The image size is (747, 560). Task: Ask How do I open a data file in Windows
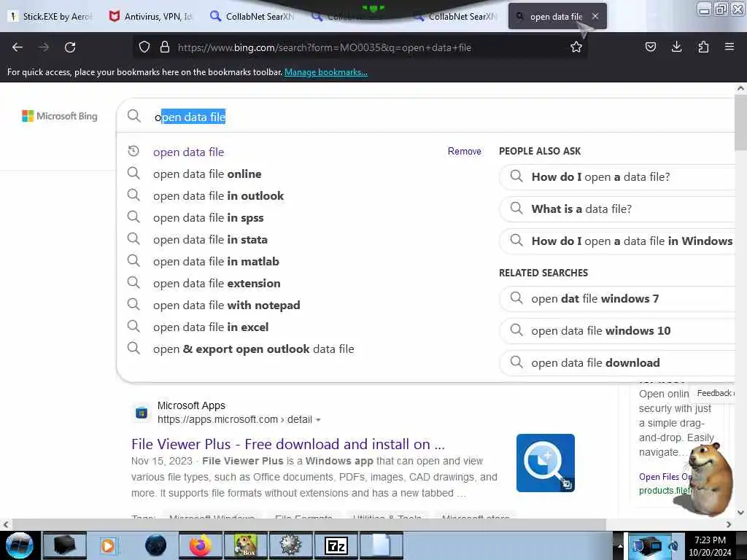pos(618,241)
